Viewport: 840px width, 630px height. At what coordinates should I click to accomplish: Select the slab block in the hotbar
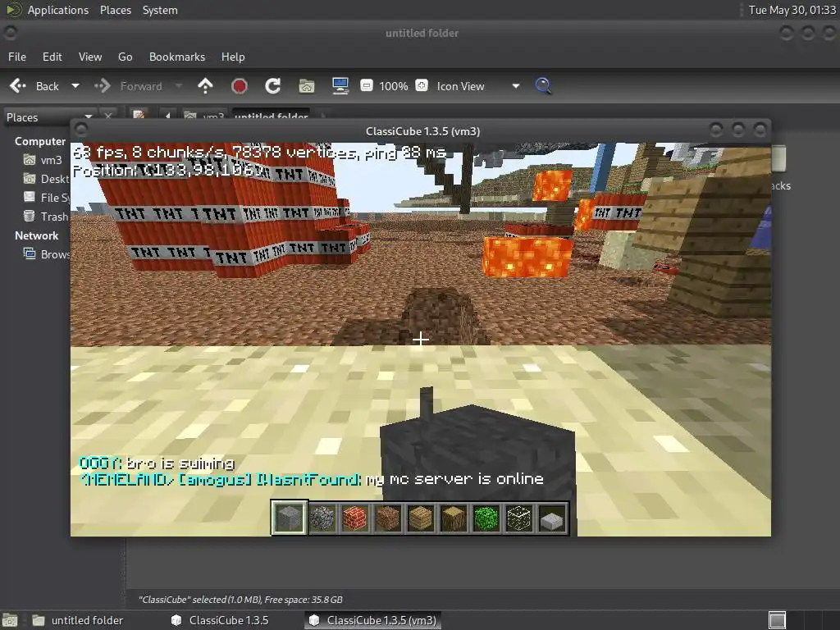coord(552,518)
